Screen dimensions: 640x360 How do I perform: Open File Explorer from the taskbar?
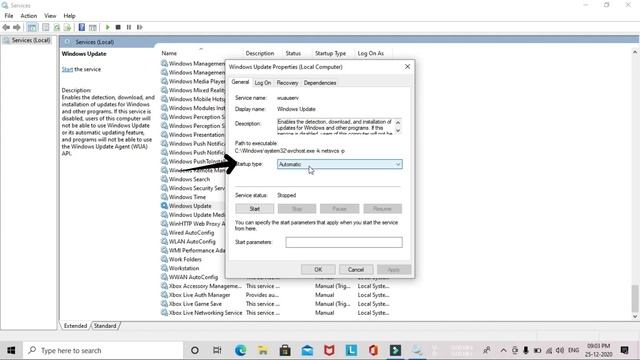(x=263, y=350)
